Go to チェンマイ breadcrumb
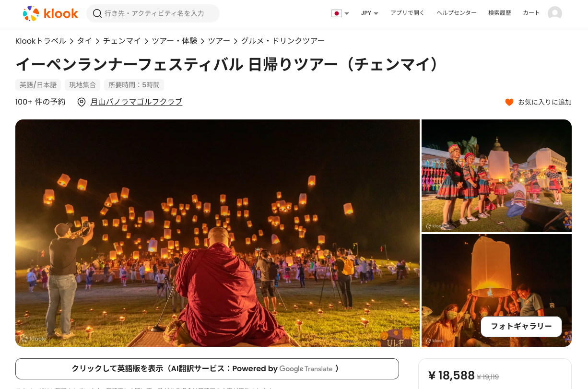 [122, 41]
